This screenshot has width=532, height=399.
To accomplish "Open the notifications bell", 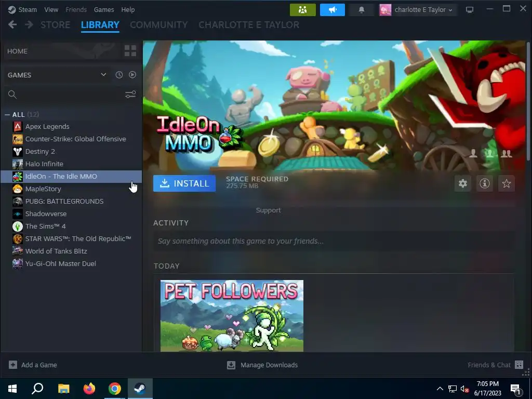I will (x=362, y=10).
